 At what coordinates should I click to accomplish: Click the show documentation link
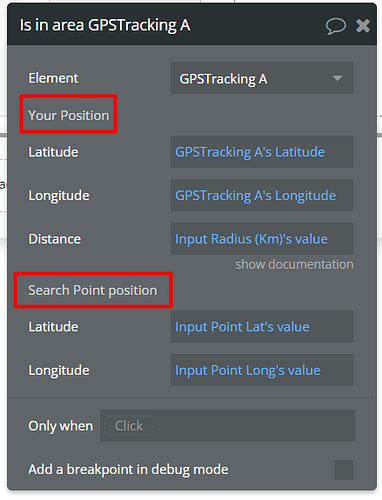click(294, 264)
